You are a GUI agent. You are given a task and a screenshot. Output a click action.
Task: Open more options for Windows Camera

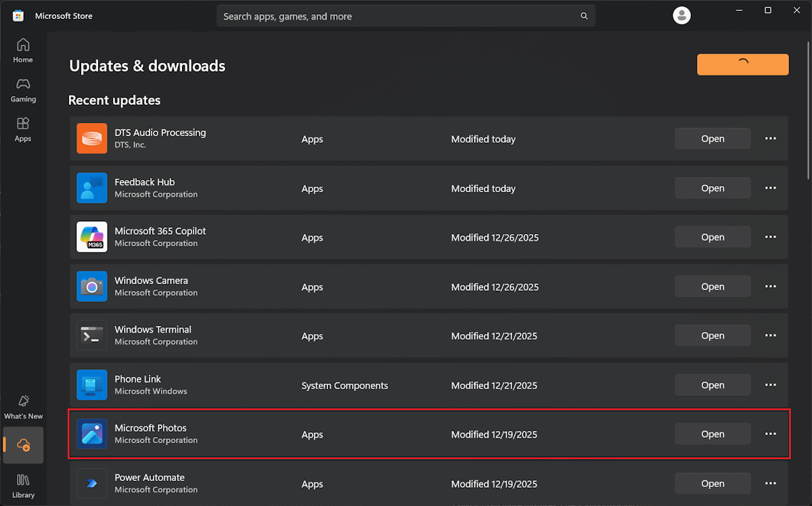(770, 287)
